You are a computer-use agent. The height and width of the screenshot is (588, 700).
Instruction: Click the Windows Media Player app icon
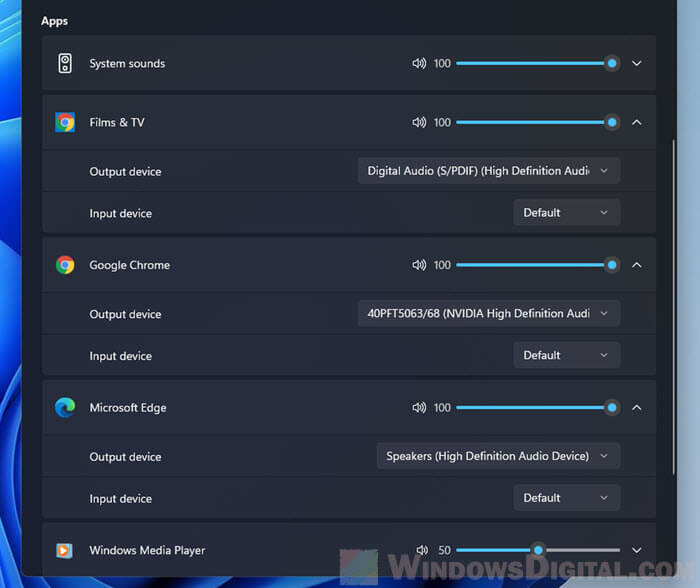[64, 550]
